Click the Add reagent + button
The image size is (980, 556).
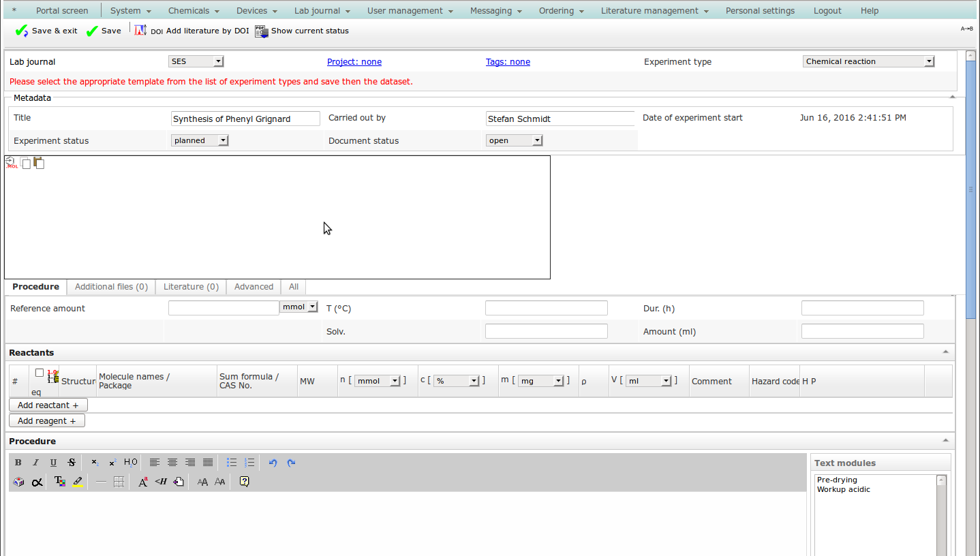pos(47,421)
